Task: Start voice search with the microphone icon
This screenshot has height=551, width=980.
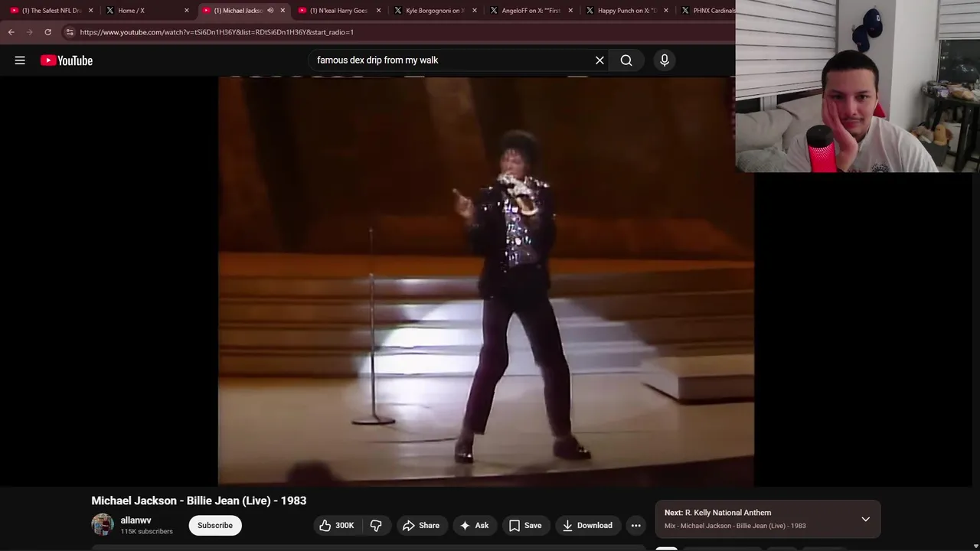Action: pos(665,60)
